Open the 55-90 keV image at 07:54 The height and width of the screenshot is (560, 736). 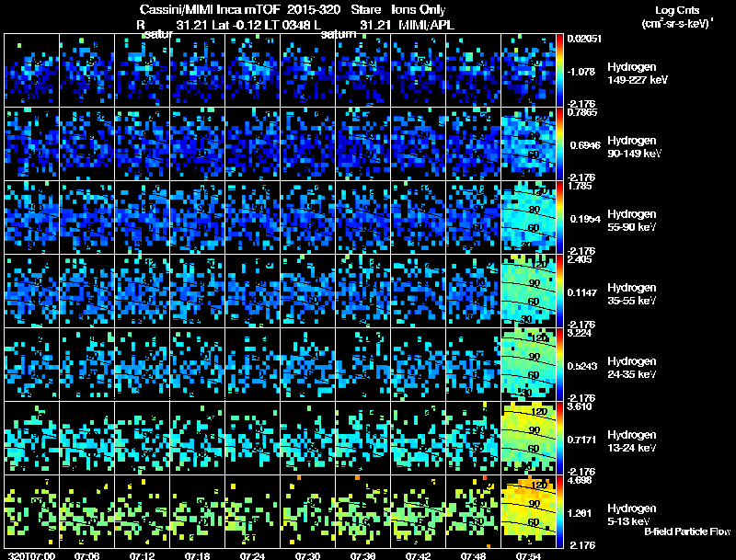point(528,218)
